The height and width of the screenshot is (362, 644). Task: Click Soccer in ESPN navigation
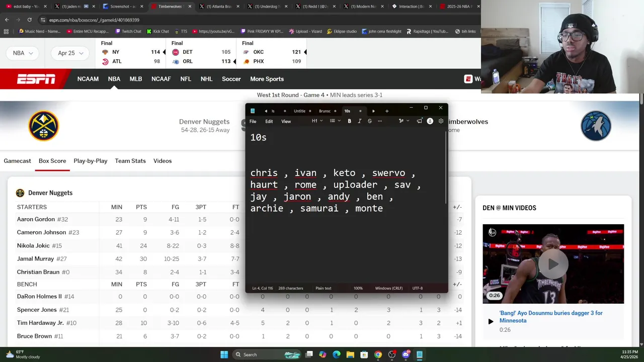coord(231,79)
